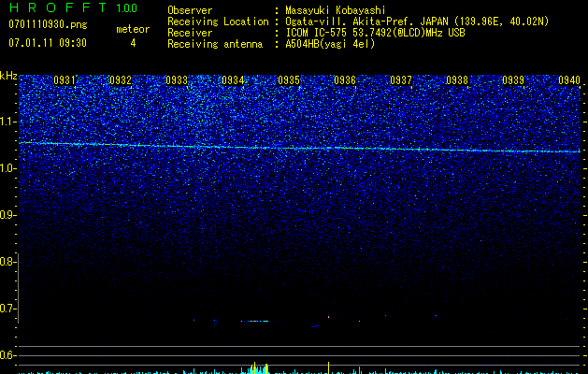The height and width of the screenshot is (374, 588).
Task: Click the 0931 time marker
Action: 65,80
